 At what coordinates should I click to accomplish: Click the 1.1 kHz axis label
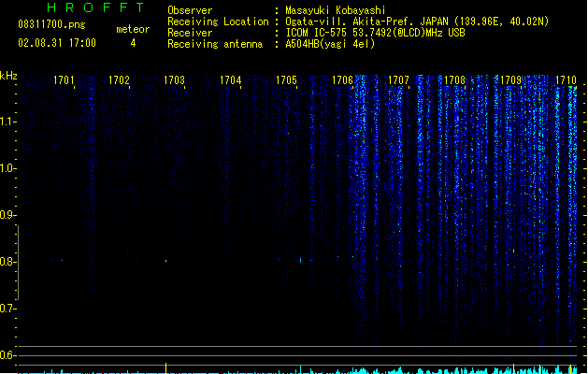point(7,122)
